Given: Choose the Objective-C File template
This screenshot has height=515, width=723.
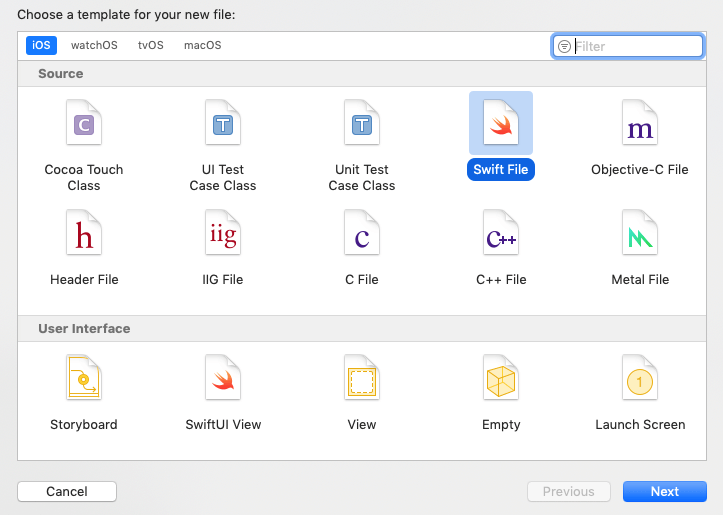Looking at the screenshot, I should [x=639, y=124].
